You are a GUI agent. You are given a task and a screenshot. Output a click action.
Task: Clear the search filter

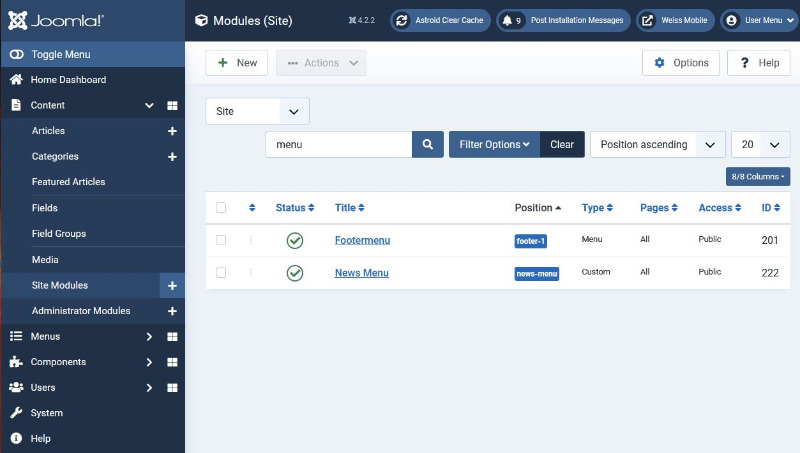[x=562, y=144]
